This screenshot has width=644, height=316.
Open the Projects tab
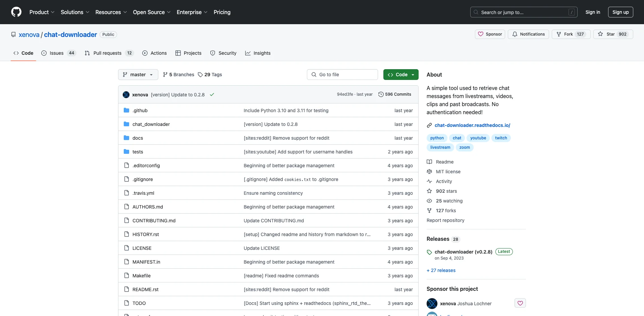(188, 53)
